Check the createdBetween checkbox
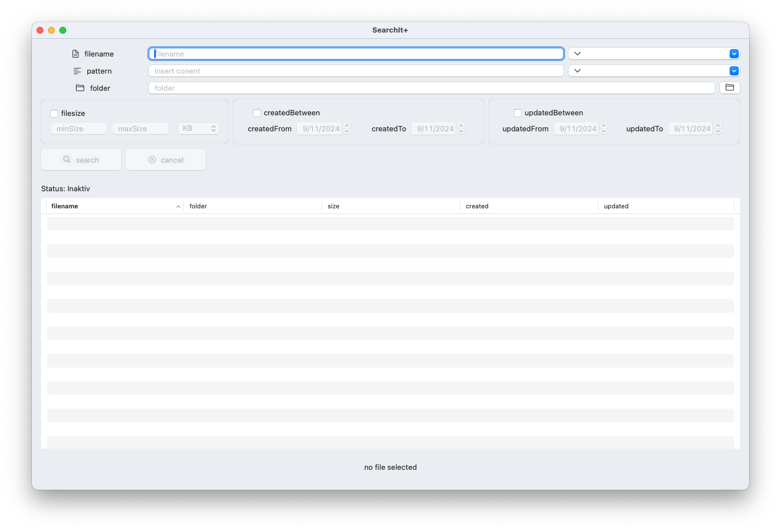The width and height of the screenshot is (781, 532). 257,112
